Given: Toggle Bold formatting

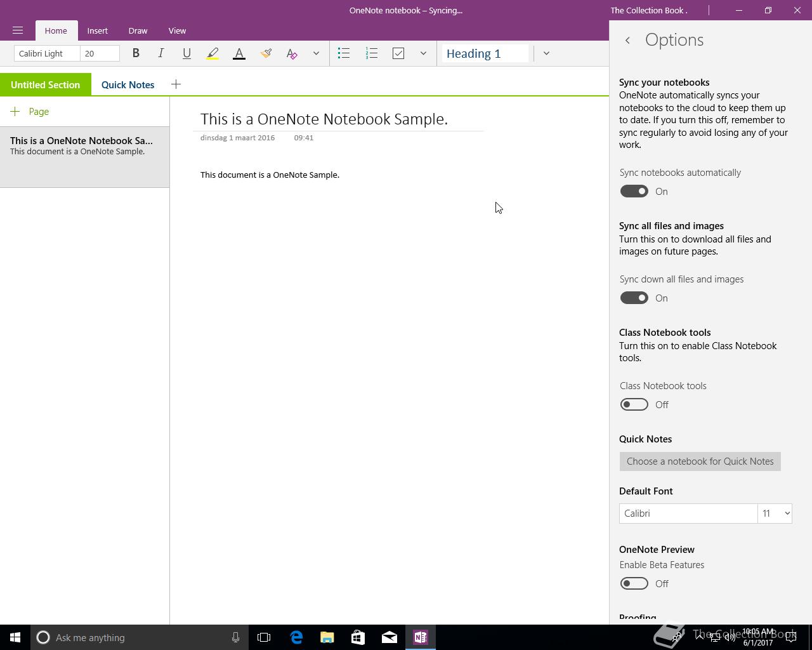Looking at the screenshot, I should tap(136, 53).
